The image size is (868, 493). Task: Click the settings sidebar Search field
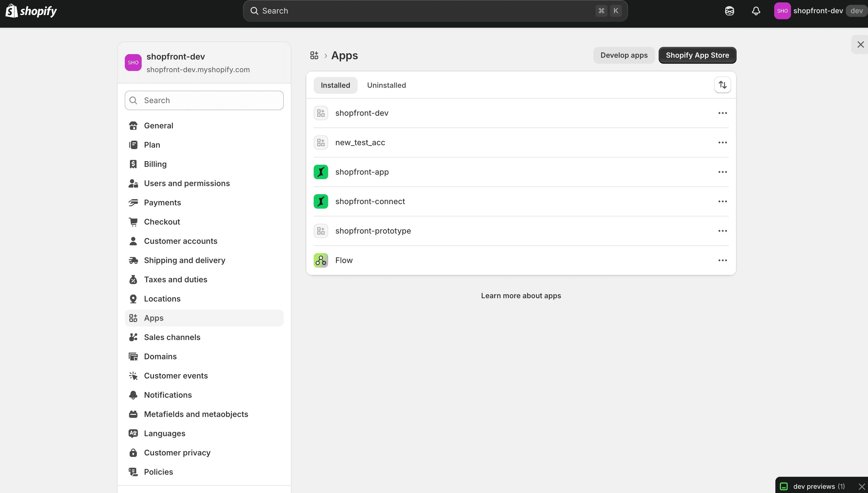tap(204, 101)
